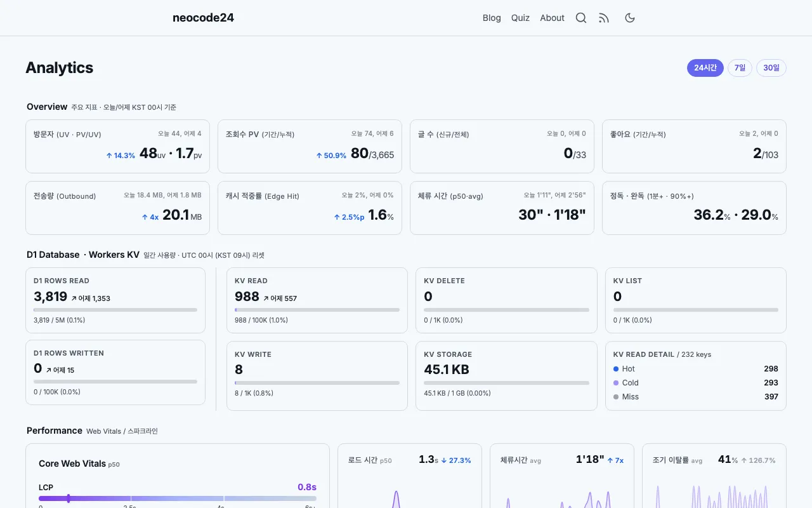Click the KV Storage usage card
The width and height of the screenshot is (812, 508).
[x=506, y=375]
